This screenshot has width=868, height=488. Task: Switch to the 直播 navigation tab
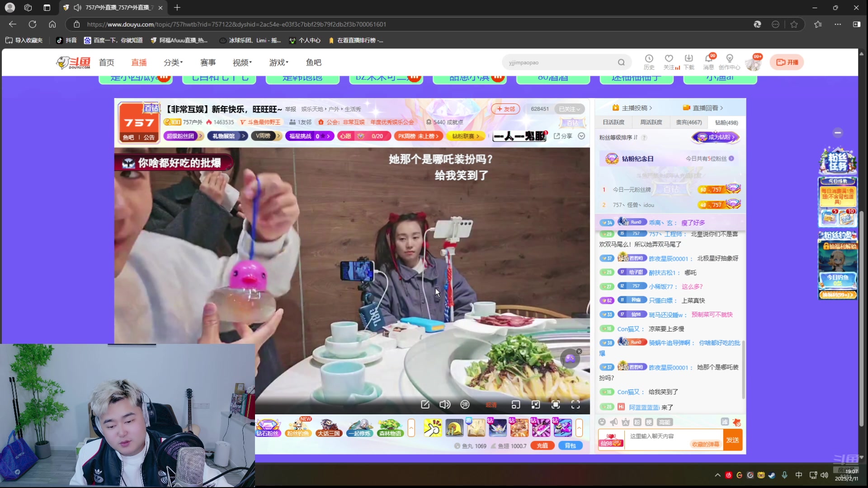coord(139,62)
